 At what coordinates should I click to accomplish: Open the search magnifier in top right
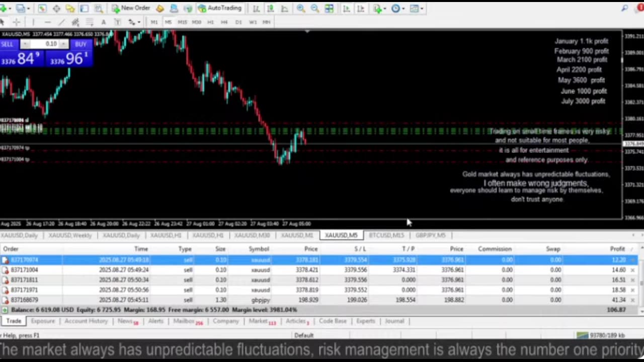coord(624,8)
